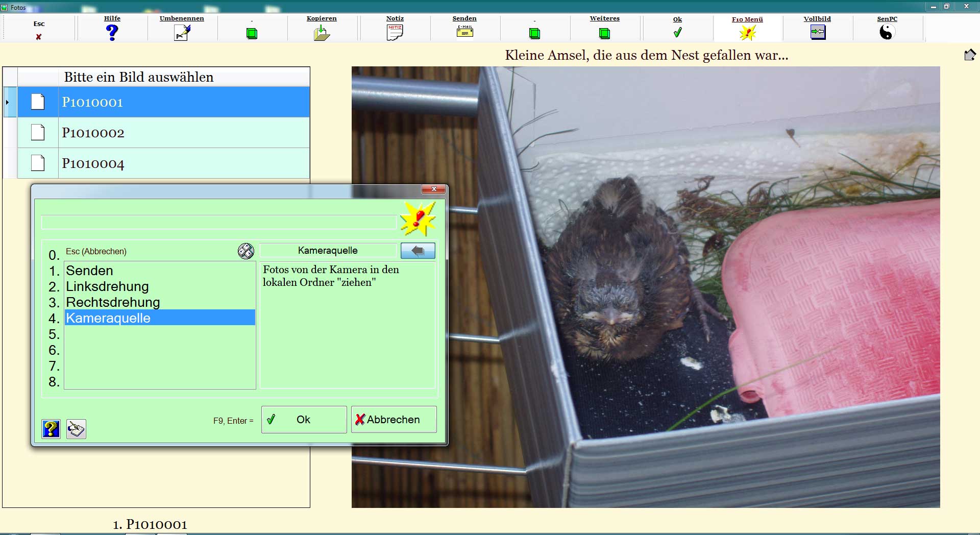Click the SenPC yin-yang icon
Viewport: 980px width, 535px height.
pos(887,32)
